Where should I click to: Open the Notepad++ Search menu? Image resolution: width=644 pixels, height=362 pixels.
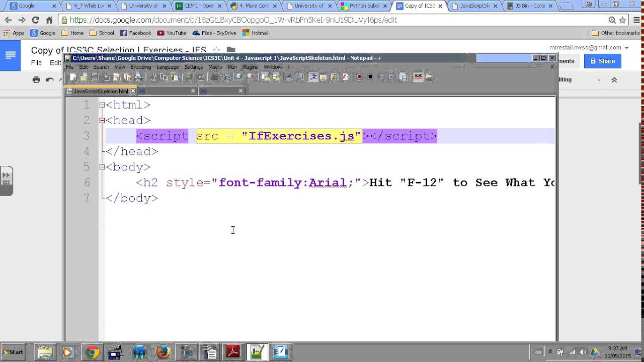101,67
